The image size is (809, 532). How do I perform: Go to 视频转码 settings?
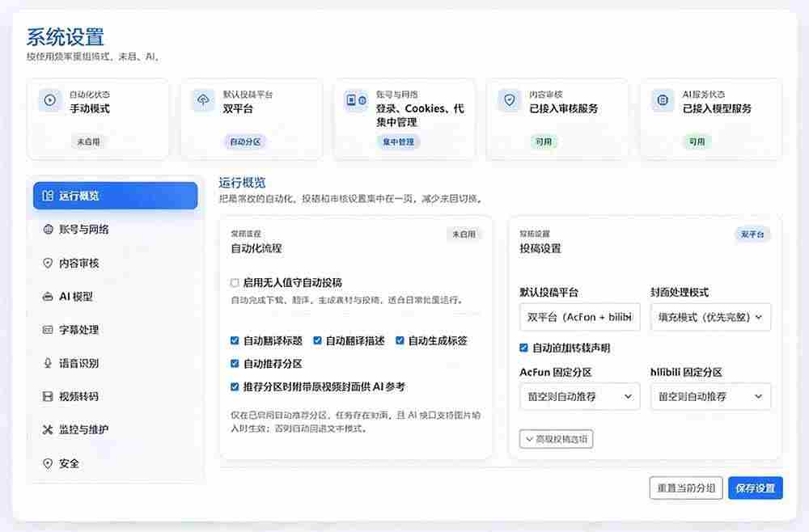coord(115,396)
